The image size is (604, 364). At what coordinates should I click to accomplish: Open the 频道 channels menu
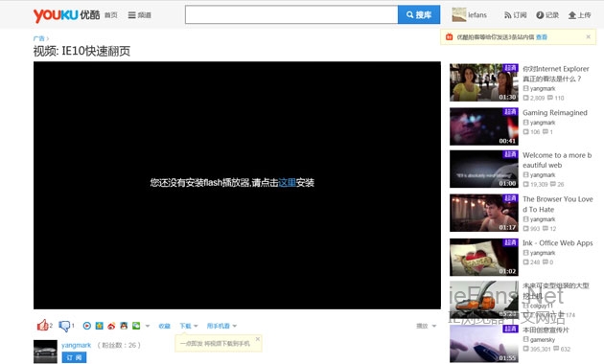pos(139,15)
